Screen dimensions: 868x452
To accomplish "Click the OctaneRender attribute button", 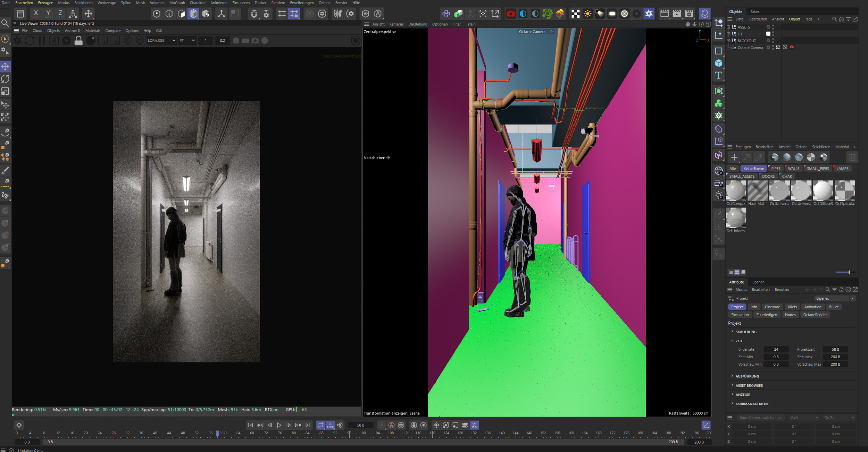I will pyautogui.click(x=815, y=315).
